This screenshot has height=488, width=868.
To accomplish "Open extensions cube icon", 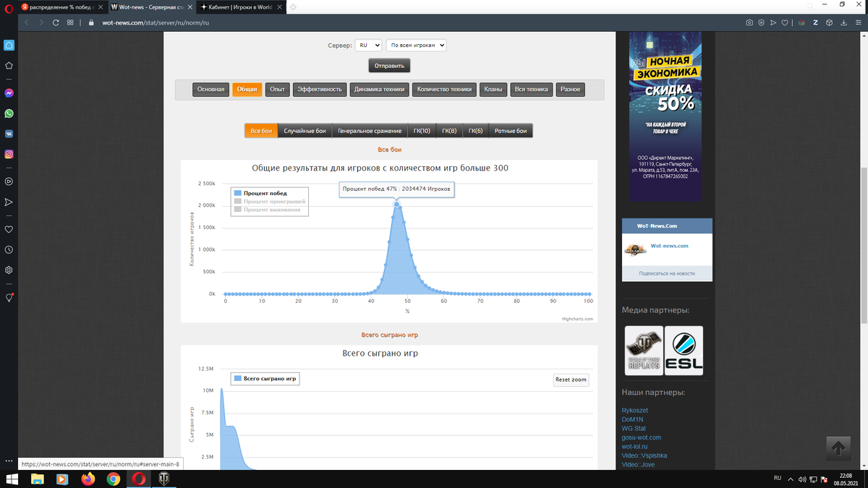I will [829, 22].
